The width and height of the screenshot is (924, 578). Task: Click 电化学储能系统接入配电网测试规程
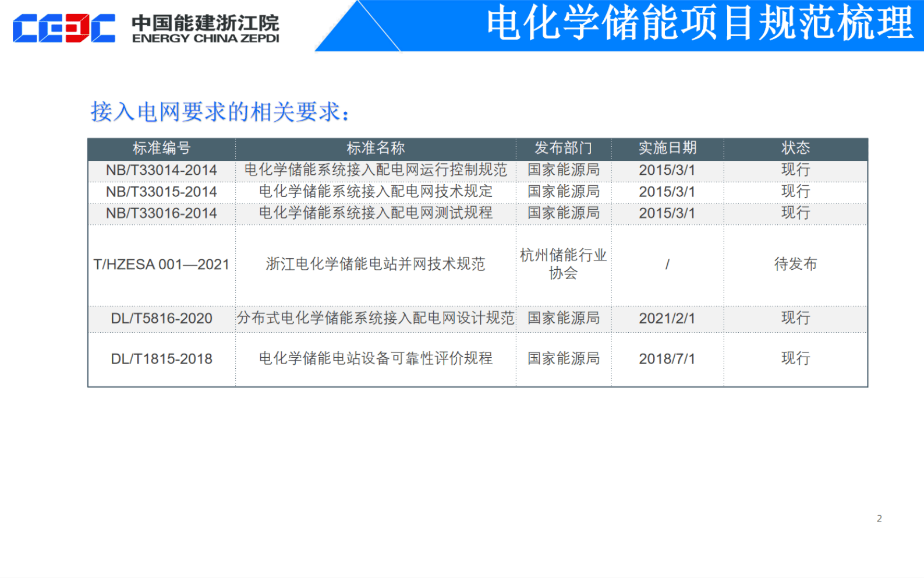coord(376,213)
